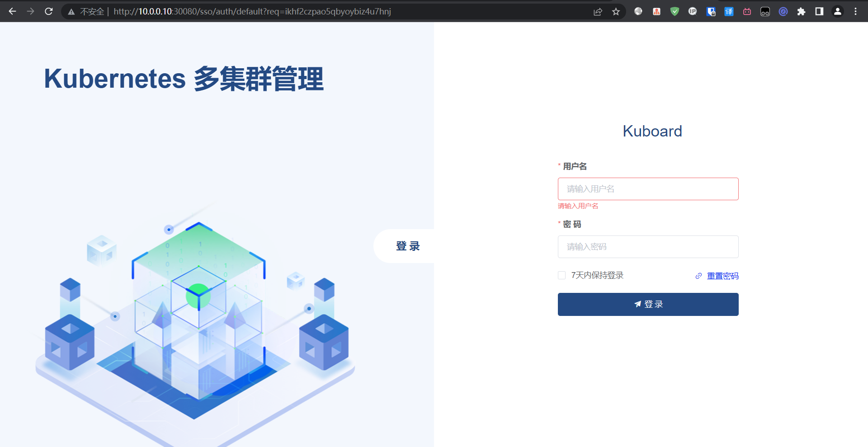The width and height of the screenshot is (868, 447).
Task: Focus the 密码 input field
Action: [648, 247]
